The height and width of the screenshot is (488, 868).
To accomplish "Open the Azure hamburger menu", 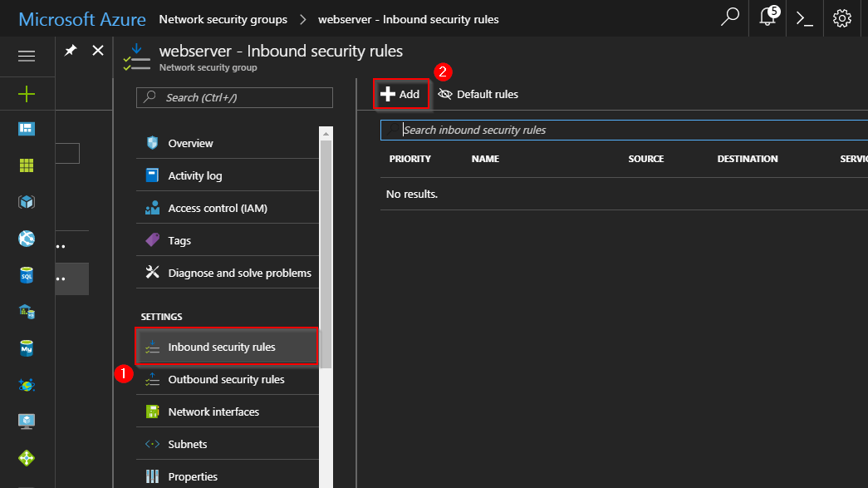I will [x=27, y=56].
